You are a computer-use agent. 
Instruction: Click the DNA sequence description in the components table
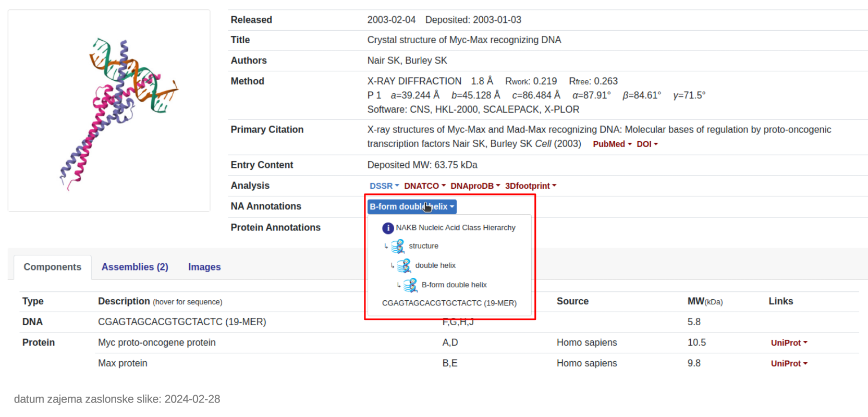pos(182,322)
